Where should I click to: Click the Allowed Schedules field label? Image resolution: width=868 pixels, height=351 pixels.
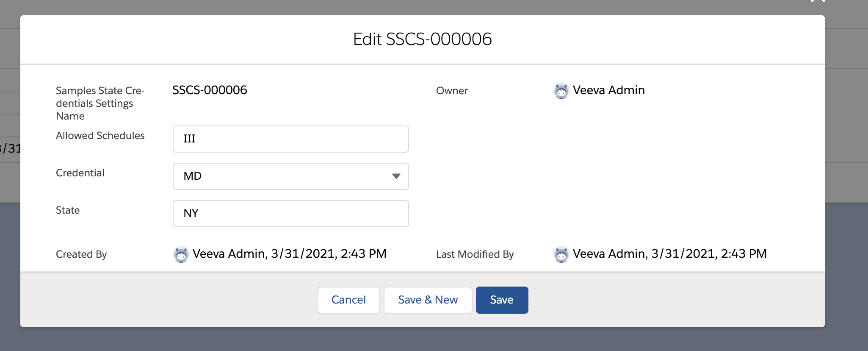(x=100, y=136)
